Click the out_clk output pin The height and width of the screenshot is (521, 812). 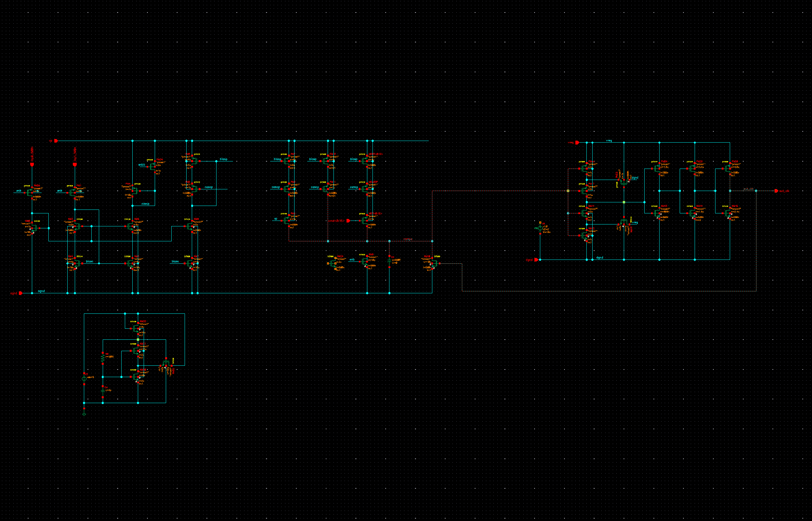coord(776,191)
